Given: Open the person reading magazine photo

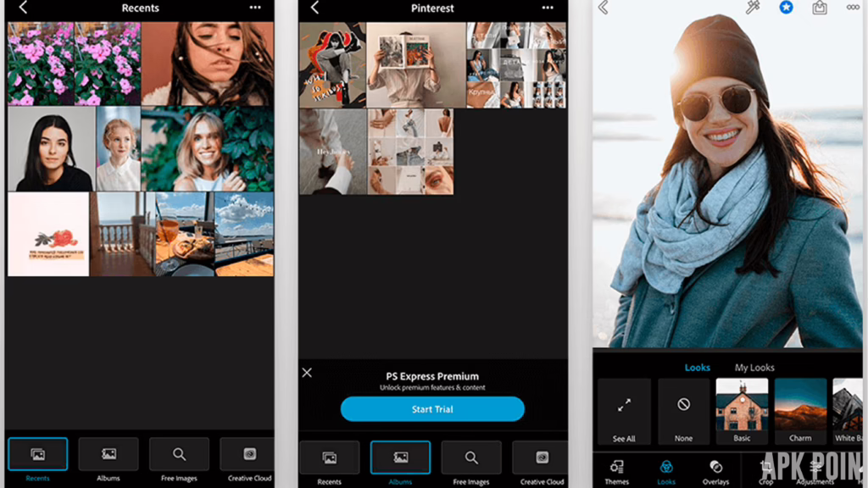Looking at the screenshot, I should click(416, 64).
